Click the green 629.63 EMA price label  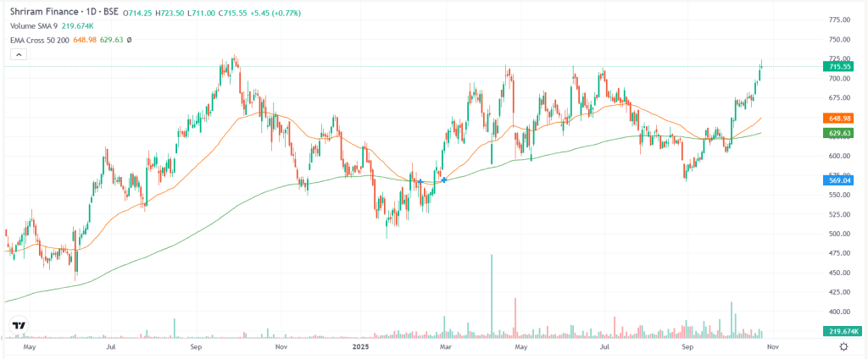coord(838,133)
